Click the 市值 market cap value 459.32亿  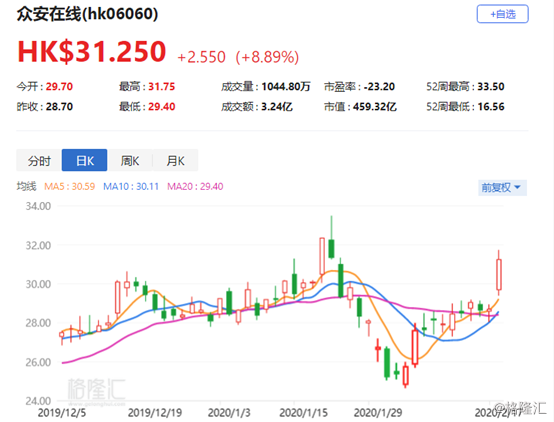(375, 107)
